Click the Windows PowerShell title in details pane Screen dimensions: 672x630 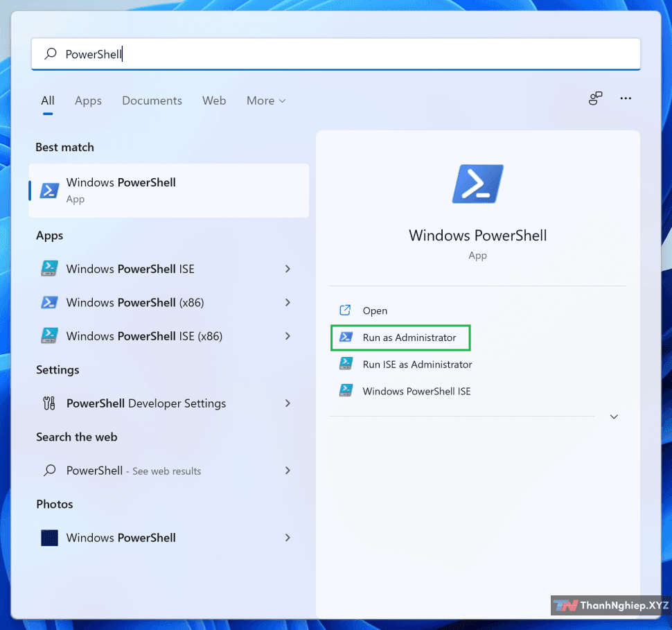pyautogui.click(x=477, y=236)
